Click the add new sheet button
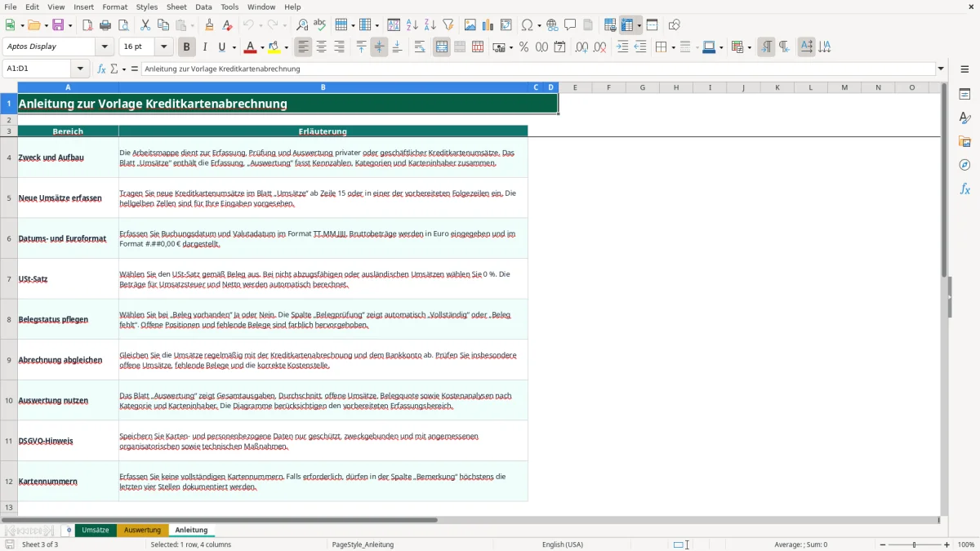 coord(69,530)
